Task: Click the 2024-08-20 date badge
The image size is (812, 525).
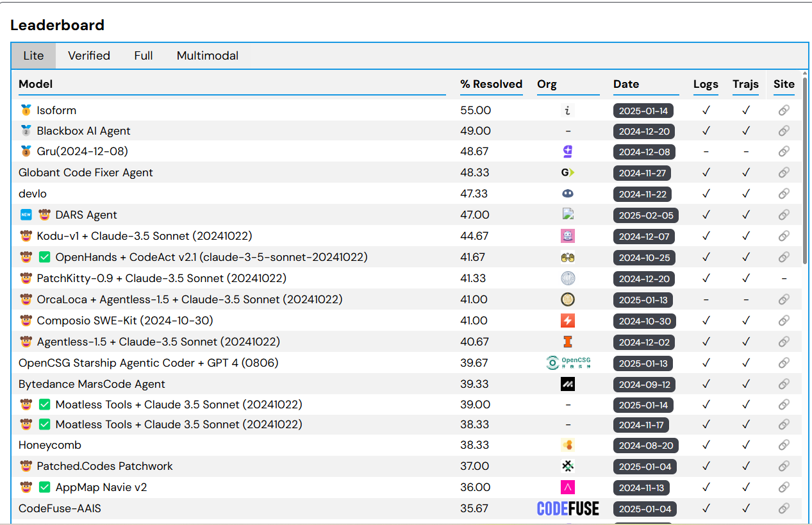Action: click(x=646, y=446)
